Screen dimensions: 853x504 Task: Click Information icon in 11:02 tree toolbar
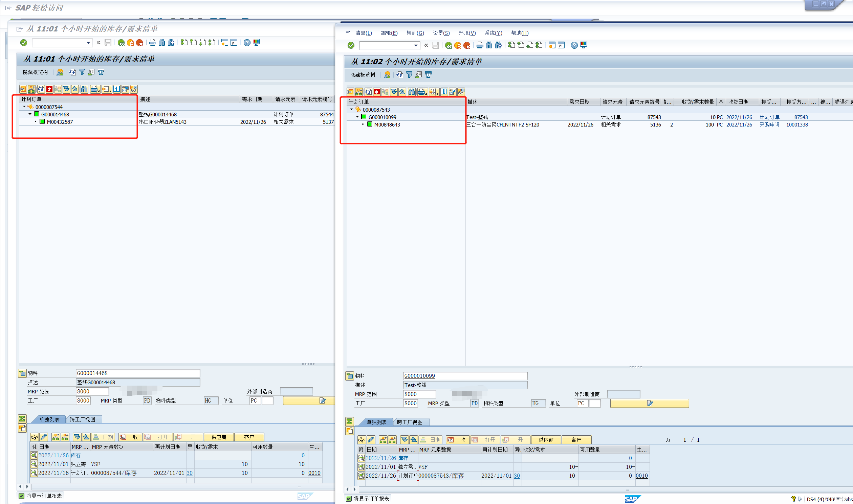point(444,92)
